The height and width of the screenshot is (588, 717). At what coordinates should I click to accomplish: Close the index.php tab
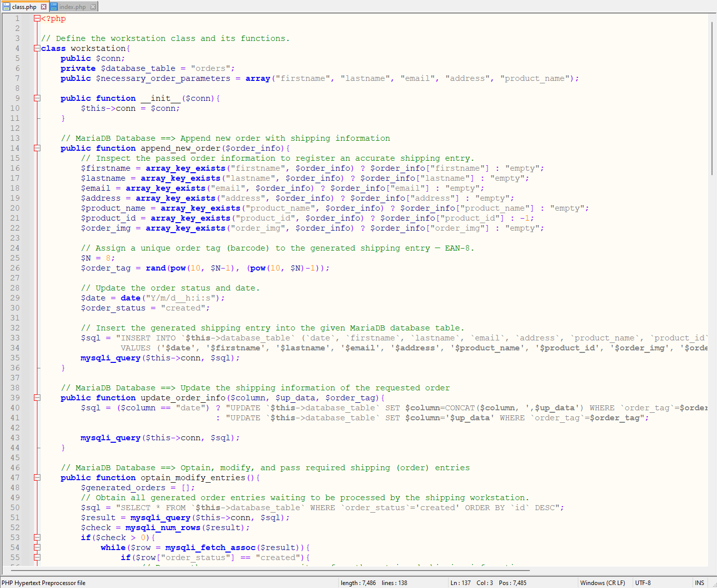coord(93,7)
